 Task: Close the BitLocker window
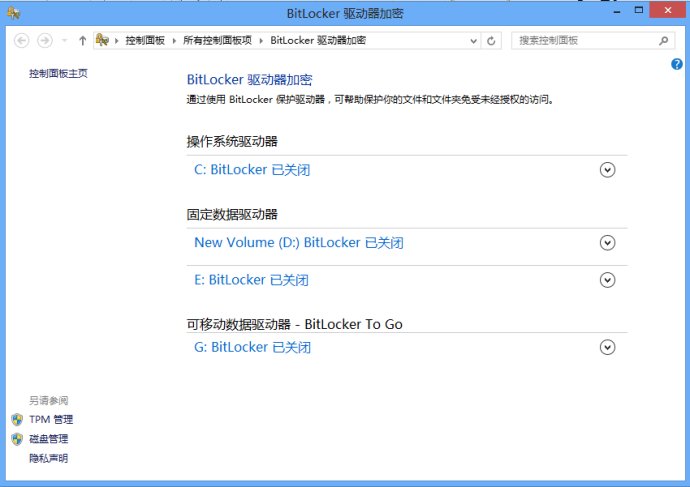click(x=668, y=10)
